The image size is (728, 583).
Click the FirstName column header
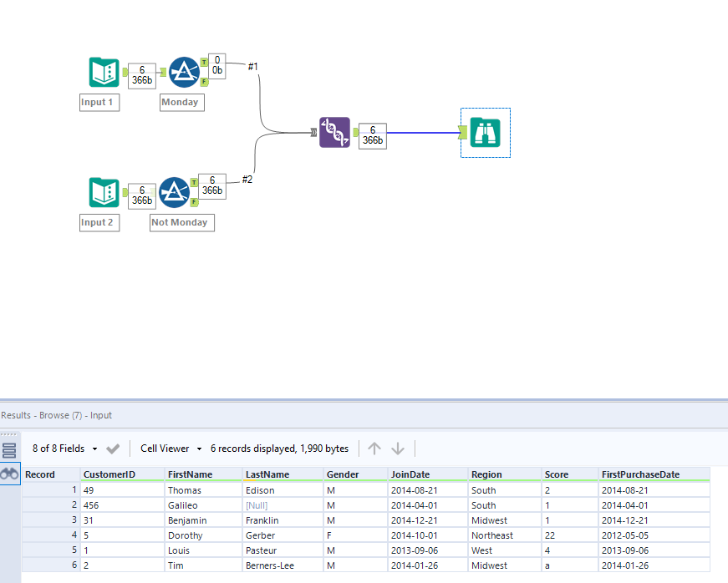point(203,474)
